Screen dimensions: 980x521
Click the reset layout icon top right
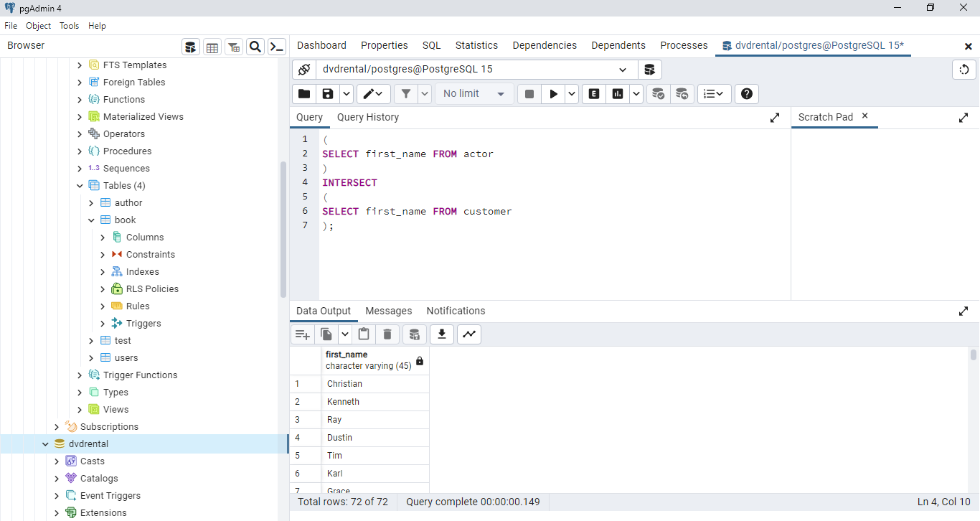[964, 70]
